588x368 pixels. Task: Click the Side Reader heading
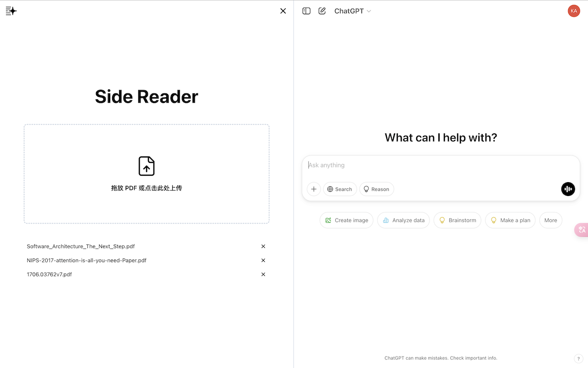(x=147, y=97)
